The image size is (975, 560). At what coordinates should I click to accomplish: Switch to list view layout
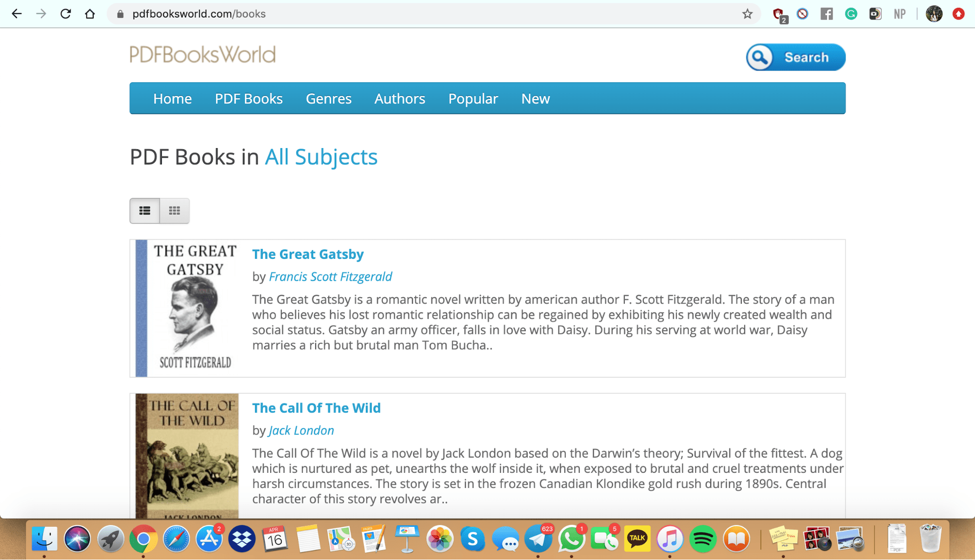(145, 211)
